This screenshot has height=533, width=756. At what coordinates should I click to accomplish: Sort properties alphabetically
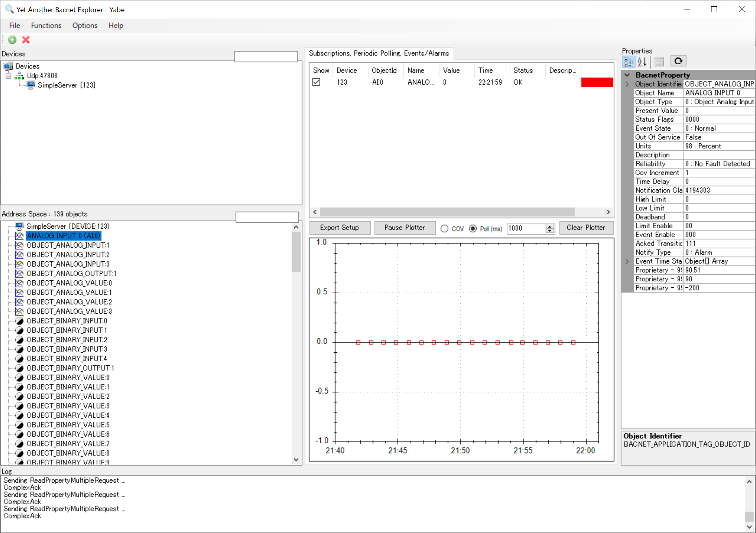643,61
